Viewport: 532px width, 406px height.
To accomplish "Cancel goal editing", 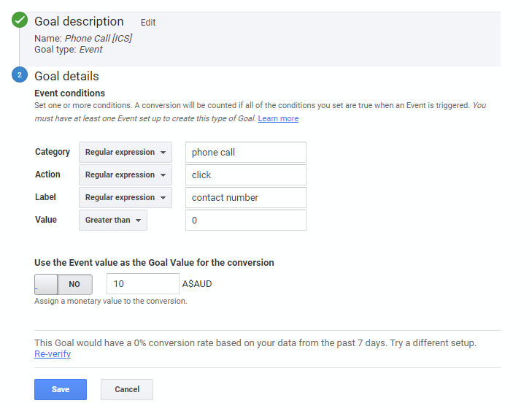I will point(127,389).
